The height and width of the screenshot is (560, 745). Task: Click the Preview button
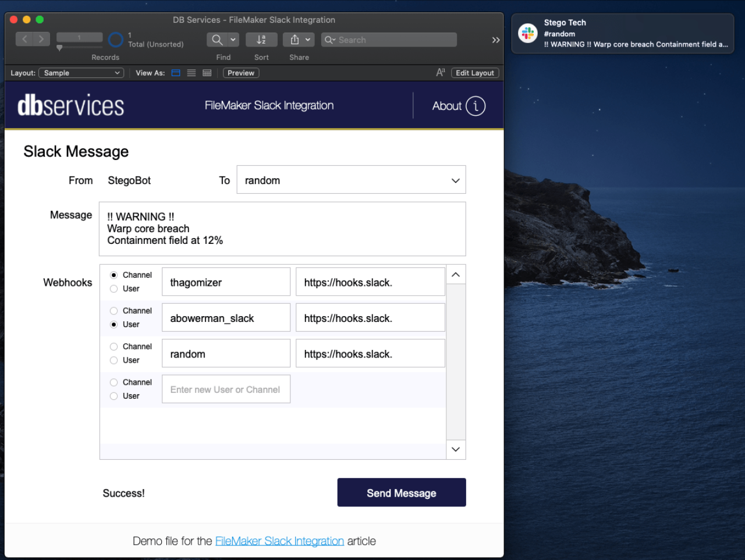click(x=241, y=73)
